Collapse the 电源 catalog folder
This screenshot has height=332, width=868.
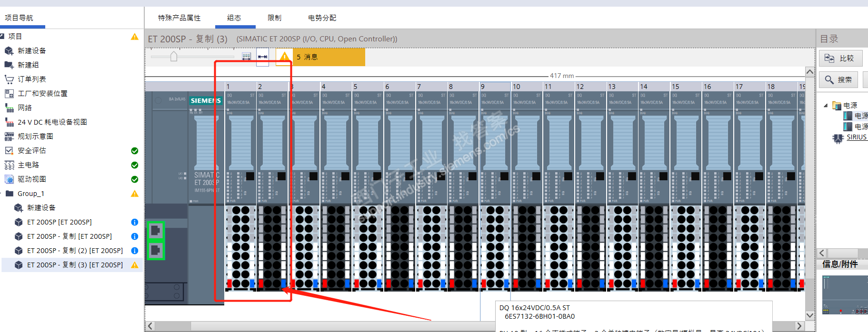point(826,106)
